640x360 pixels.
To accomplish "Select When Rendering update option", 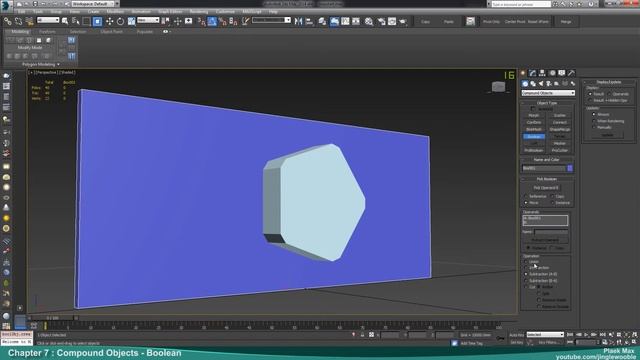I will click(594, 121).
